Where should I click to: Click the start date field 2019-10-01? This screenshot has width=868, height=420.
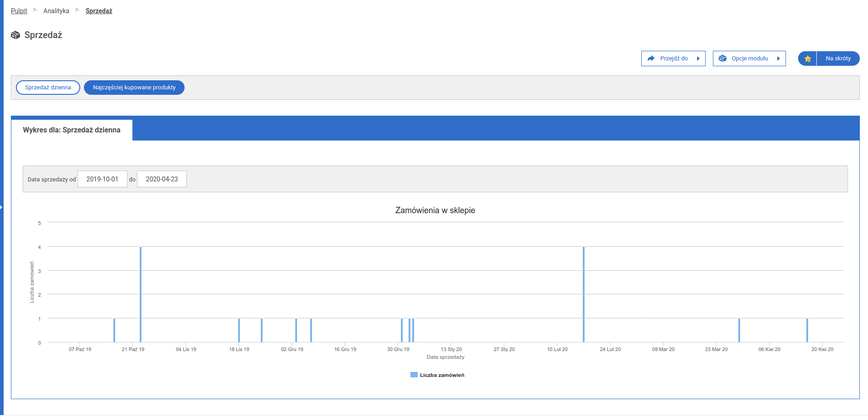102,179
